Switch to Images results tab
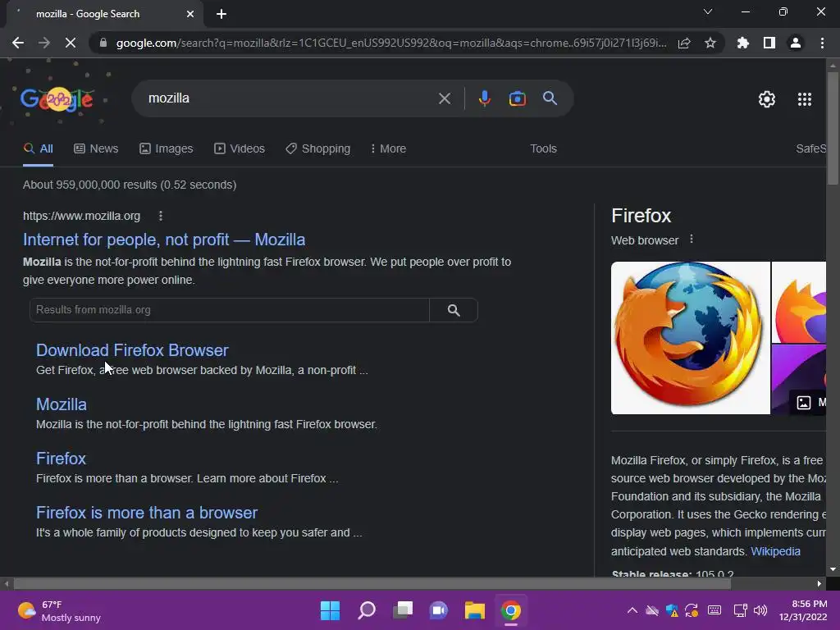The width and height of the screenshot is (840, 630). coord(166,149)
